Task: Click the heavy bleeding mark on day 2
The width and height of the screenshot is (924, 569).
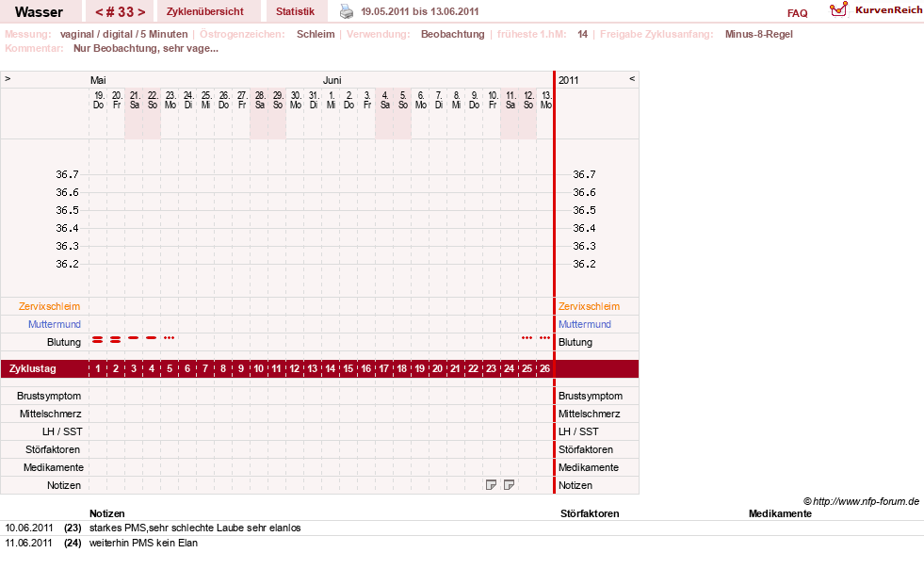Action: 116,339
